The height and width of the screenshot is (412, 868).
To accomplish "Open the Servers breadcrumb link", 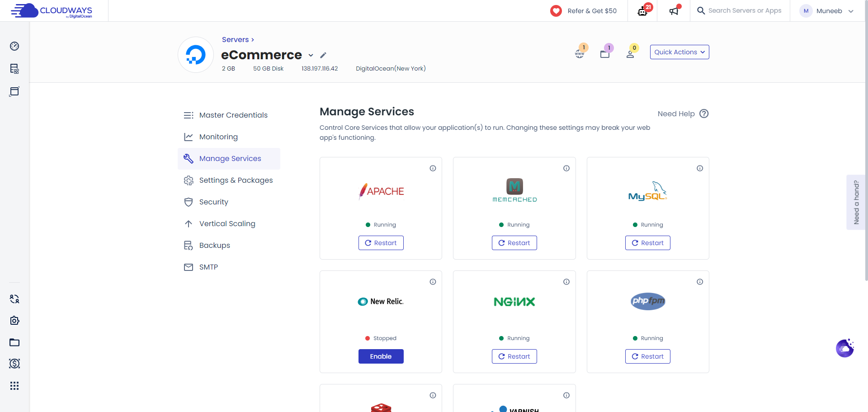I will click(x=235, y=39).
